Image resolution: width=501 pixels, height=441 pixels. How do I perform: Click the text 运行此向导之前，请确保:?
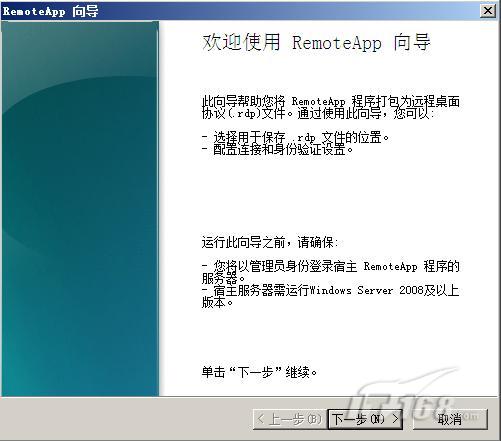(x=270, y=242)
